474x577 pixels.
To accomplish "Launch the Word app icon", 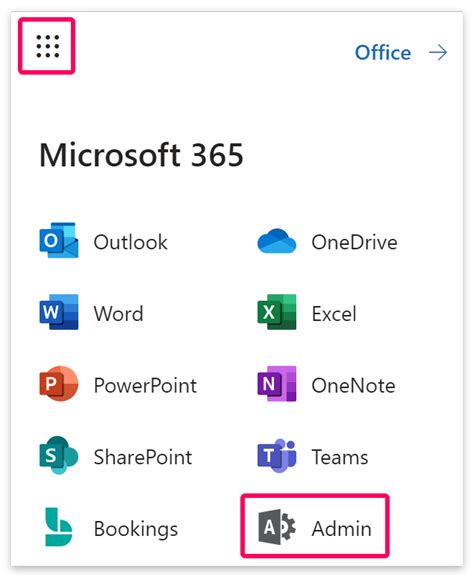I will (59, 312).
